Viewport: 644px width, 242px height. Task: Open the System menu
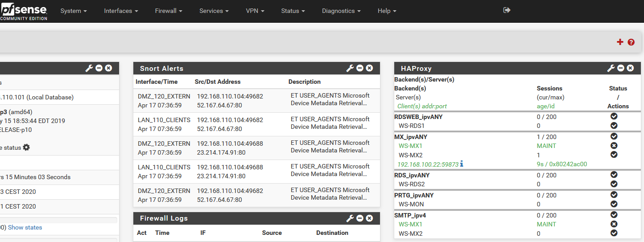pos(74,11)
